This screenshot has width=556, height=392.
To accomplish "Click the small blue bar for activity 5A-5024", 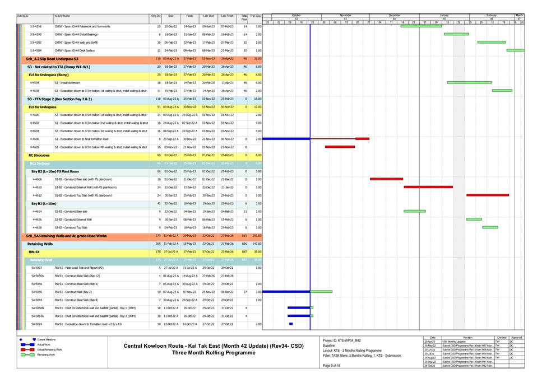I will (291, 324).
